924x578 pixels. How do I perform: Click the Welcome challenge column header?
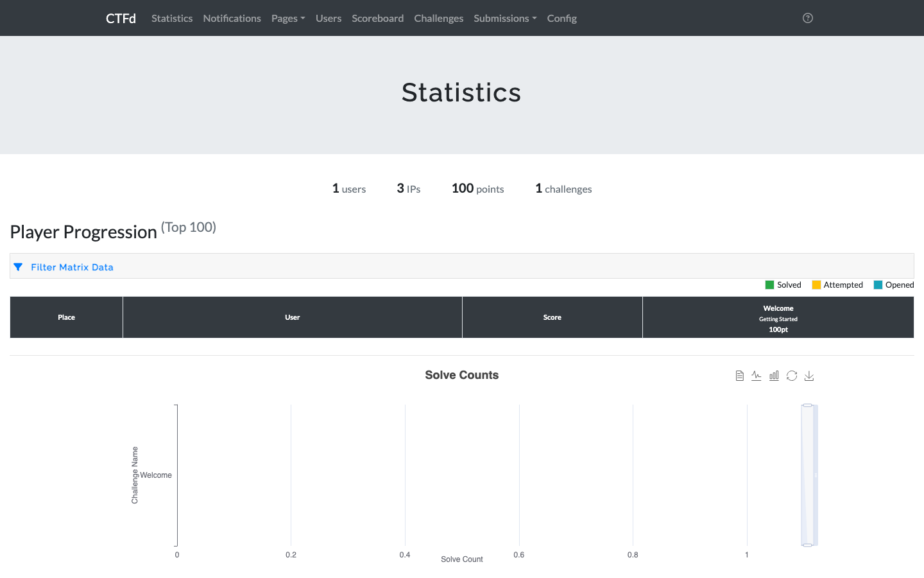click(x=778, y=317)
